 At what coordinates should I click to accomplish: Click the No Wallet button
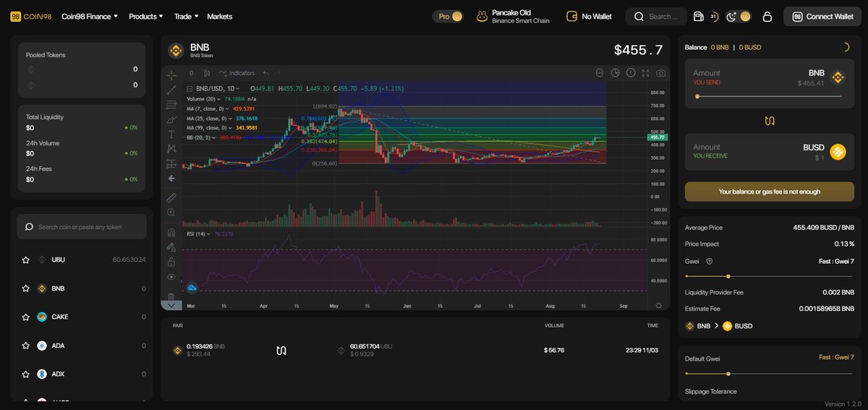tap(590, 16)
